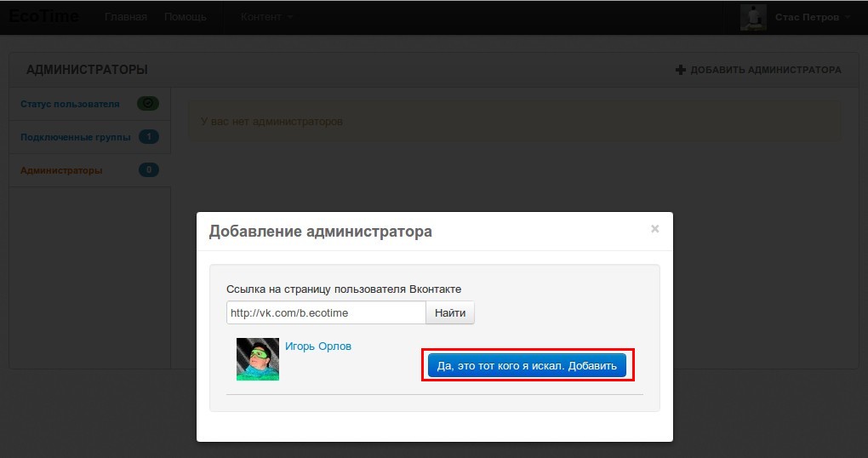Click the connected groups count badge
The width and height of the screenshot is (868, 458).
point(148,137)
